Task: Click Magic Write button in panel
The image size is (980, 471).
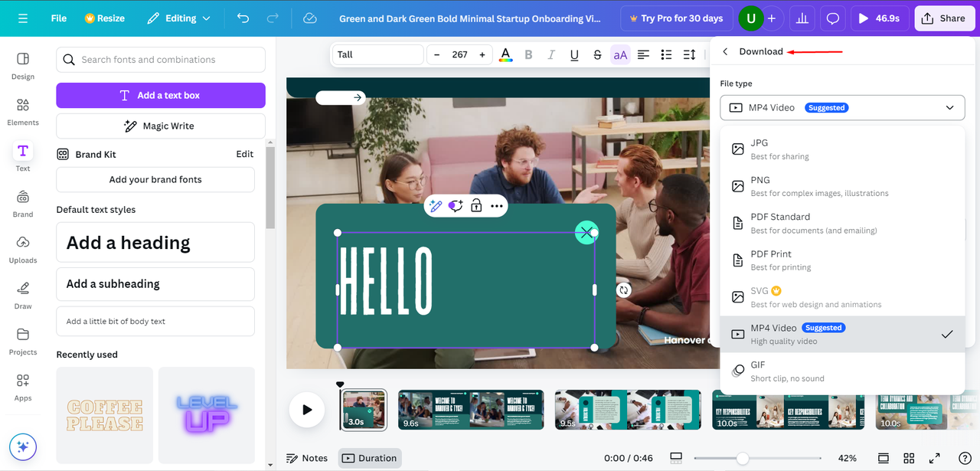Action: [161, 126]
